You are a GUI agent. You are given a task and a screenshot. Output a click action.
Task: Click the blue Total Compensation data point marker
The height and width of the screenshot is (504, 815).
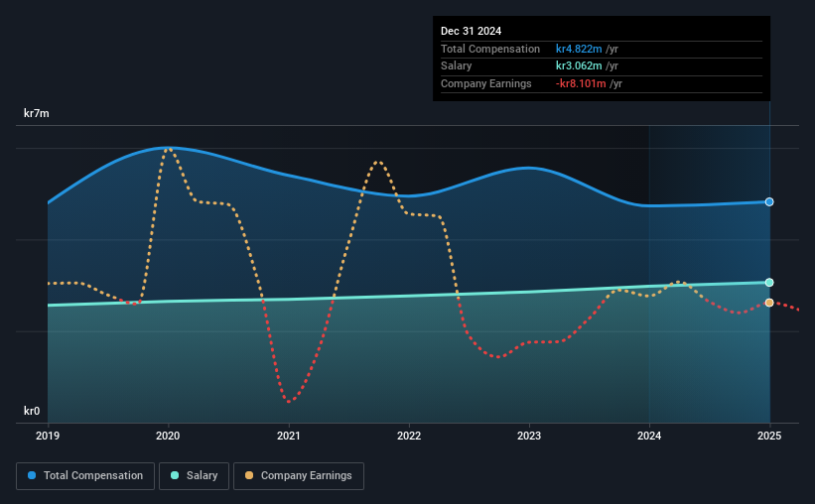click(x=769, y=201)
